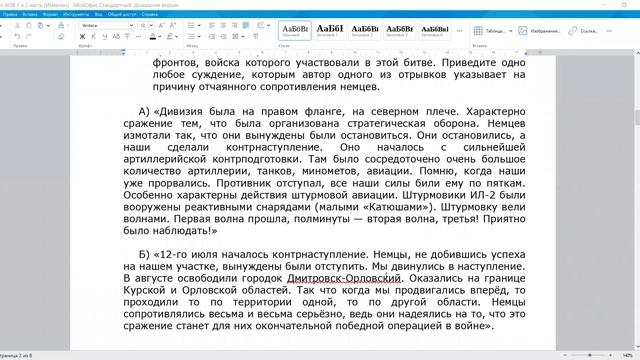Open more font options ellipsis
The height and width of the screenshot is (360, 640).
(138, 36)
